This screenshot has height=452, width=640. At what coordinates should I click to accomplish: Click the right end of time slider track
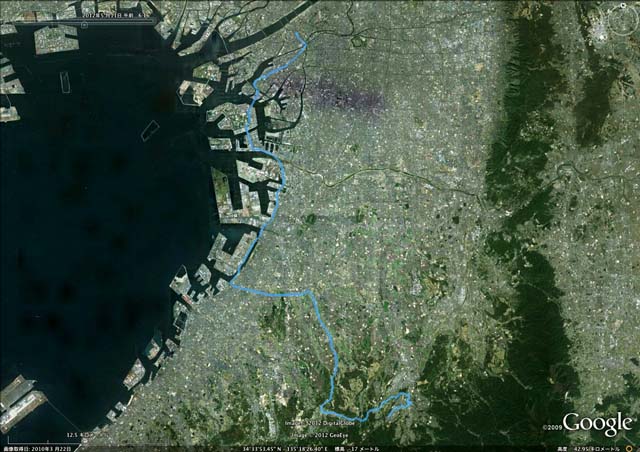151,21
